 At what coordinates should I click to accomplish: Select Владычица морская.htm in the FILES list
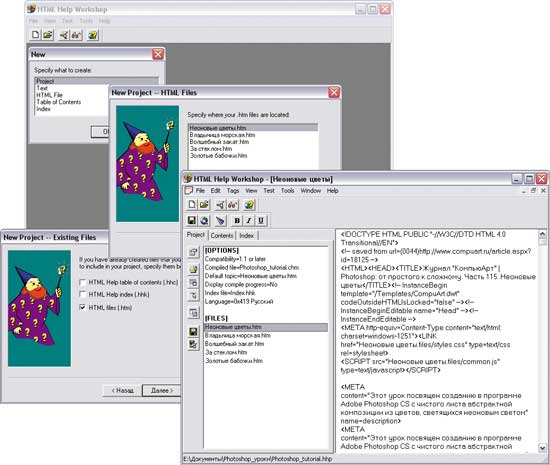coord(238,335)
